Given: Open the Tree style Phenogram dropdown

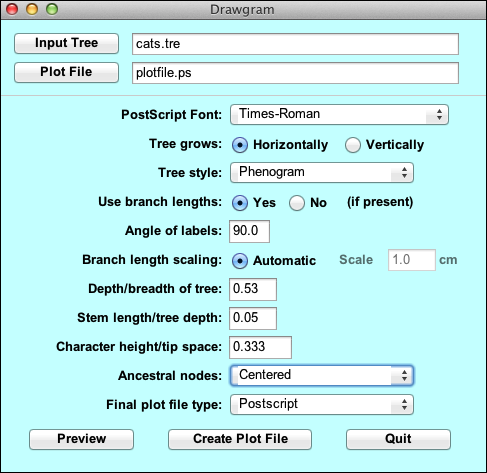Looking at the screenshot, I should [322, 173].
